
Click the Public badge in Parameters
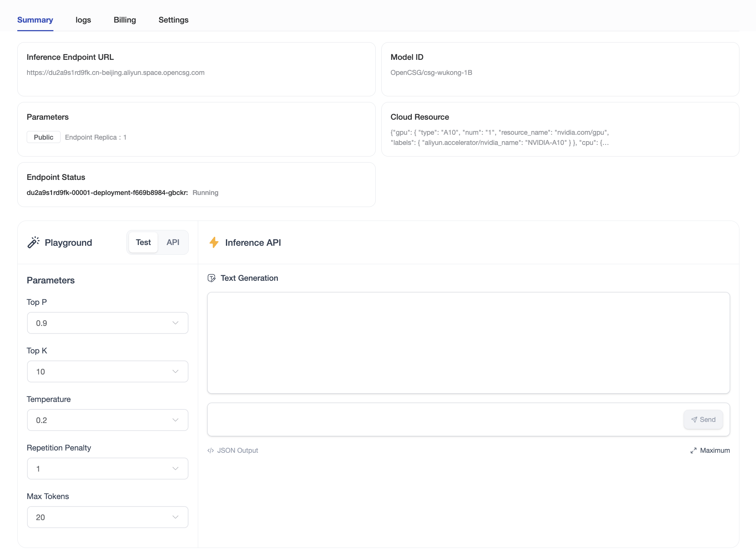[x=44, y=137]
